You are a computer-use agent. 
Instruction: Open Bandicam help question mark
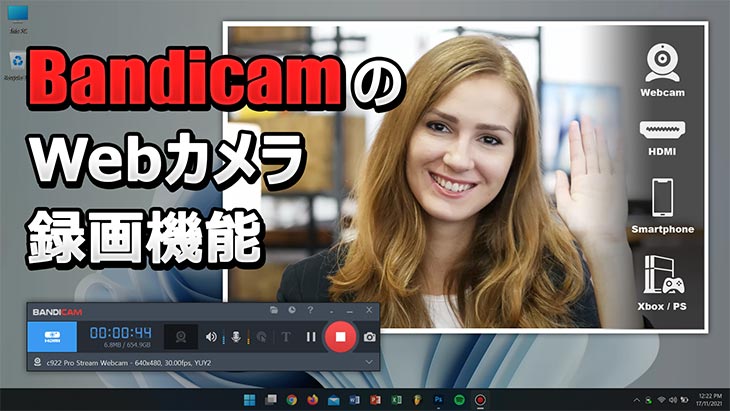click(310, 310)
